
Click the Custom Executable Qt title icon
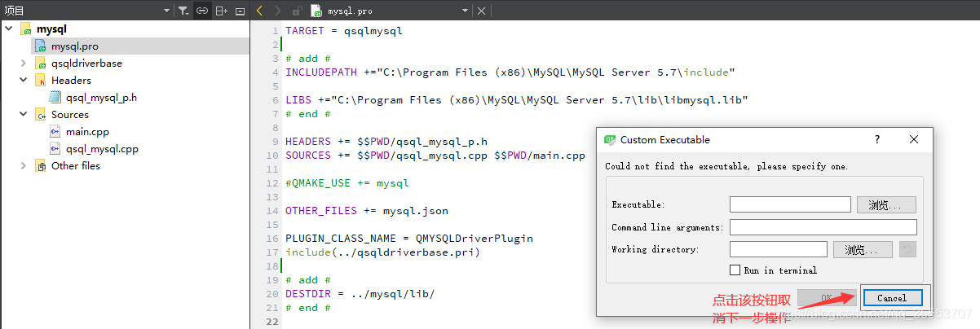[609, 140]
